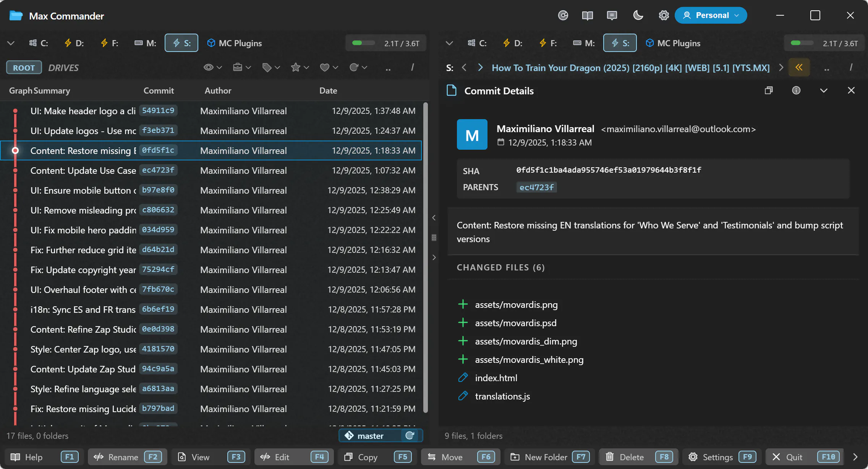This screenshot has width=868, height=469.
Task: Open the settings gear in title bar
Action: pyautogui.click(x=664, y=15)
